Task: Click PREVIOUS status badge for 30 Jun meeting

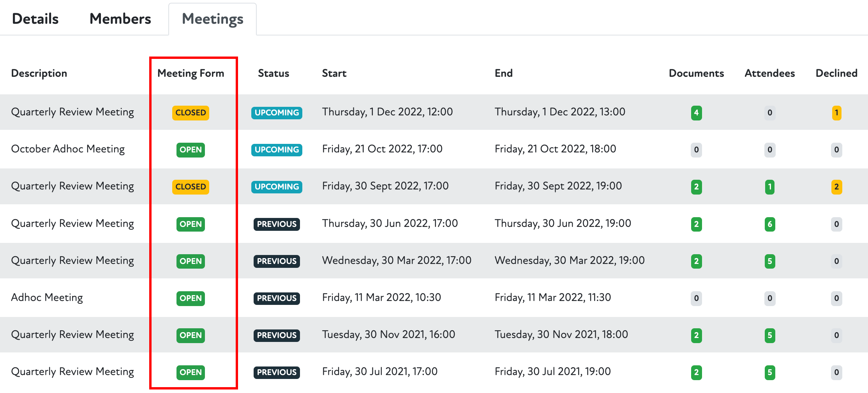Action: 277,224
